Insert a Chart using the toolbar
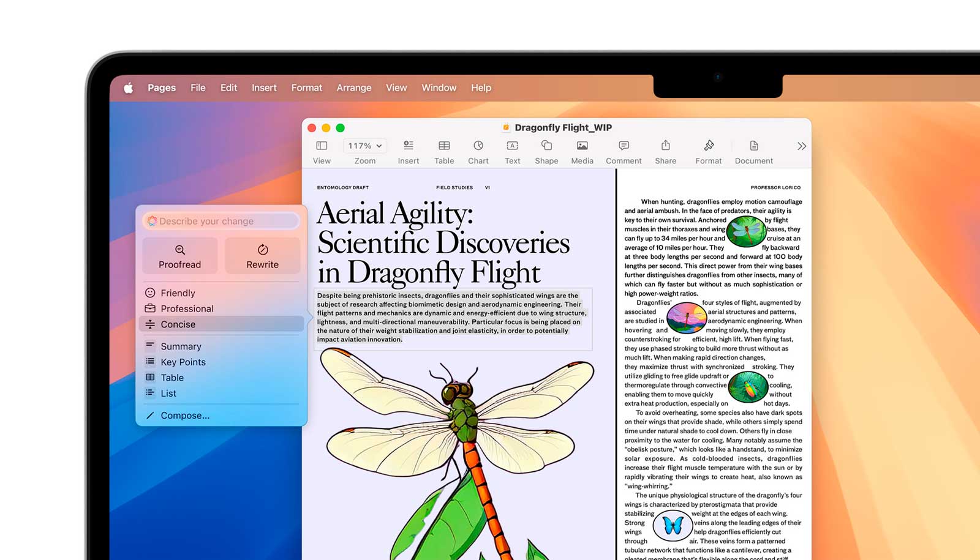Screen dimensions: 980x560 click(x=478, y=146)
